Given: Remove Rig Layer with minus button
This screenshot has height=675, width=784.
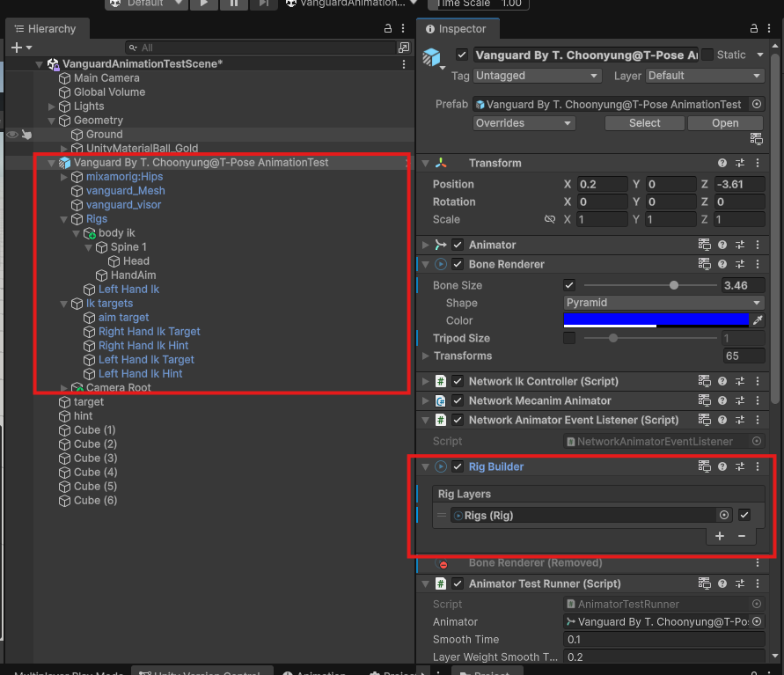Looking at the screenshot, I should 742,536.
